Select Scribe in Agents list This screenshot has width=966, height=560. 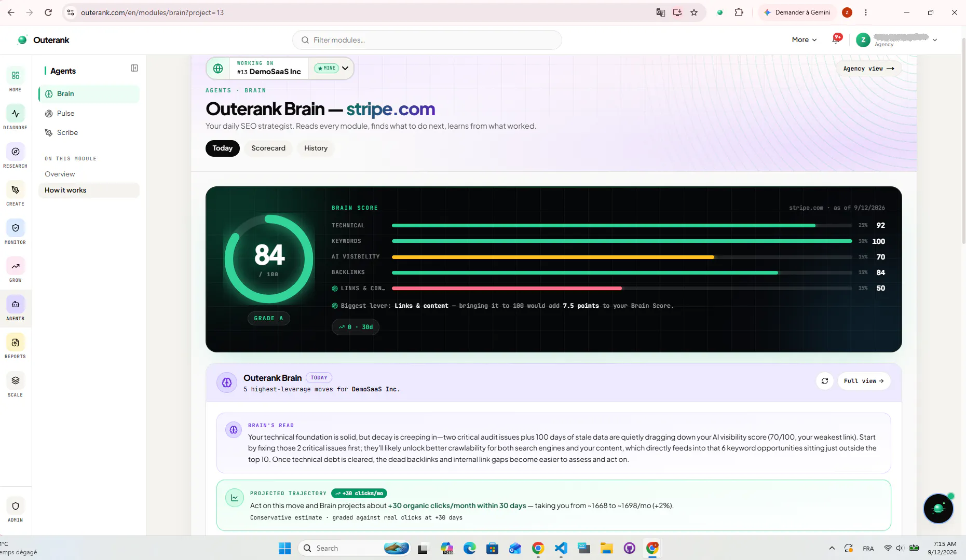(89, 132)
